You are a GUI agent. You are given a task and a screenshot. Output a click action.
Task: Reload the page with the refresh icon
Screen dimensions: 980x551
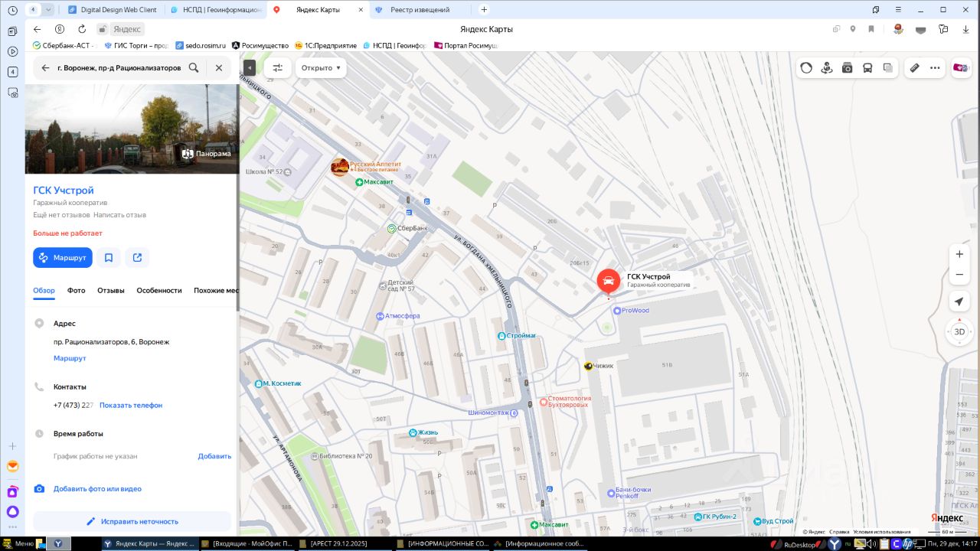coord(82,29)
